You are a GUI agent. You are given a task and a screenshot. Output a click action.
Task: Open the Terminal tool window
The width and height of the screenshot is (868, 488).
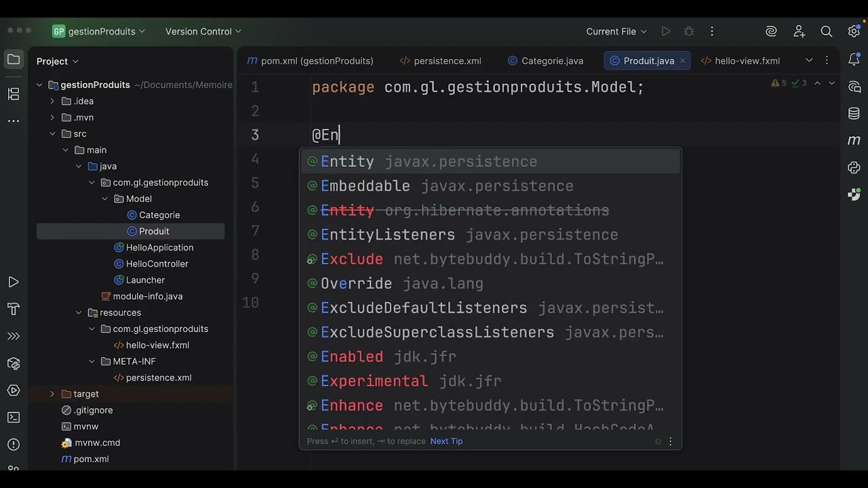point(14,418)
